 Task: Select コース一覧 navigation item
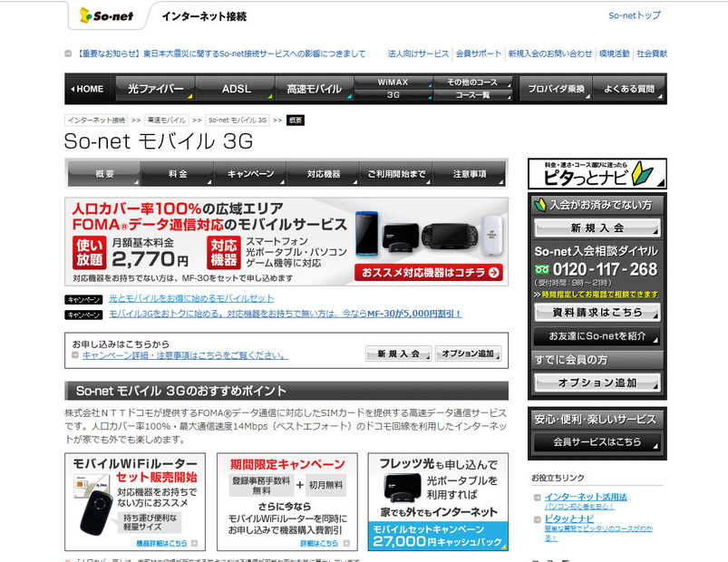(x=472, y=94)
